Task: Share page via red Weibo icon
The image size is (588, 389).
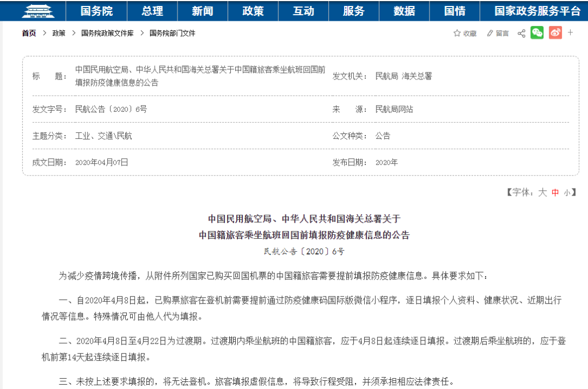Action: (x=555, y=33)
